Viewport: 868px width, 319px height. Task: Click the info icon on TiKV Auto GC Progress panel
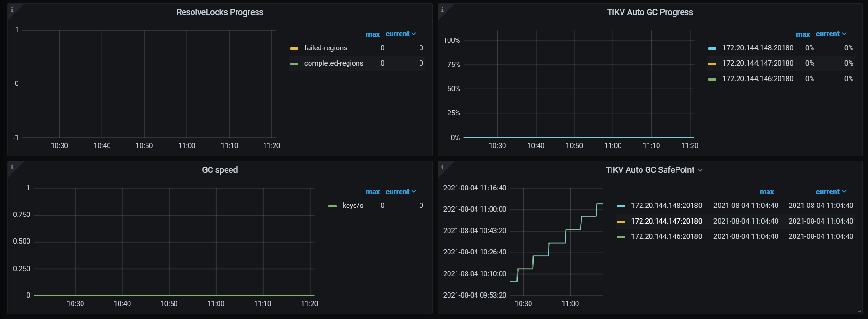[442, 9]
